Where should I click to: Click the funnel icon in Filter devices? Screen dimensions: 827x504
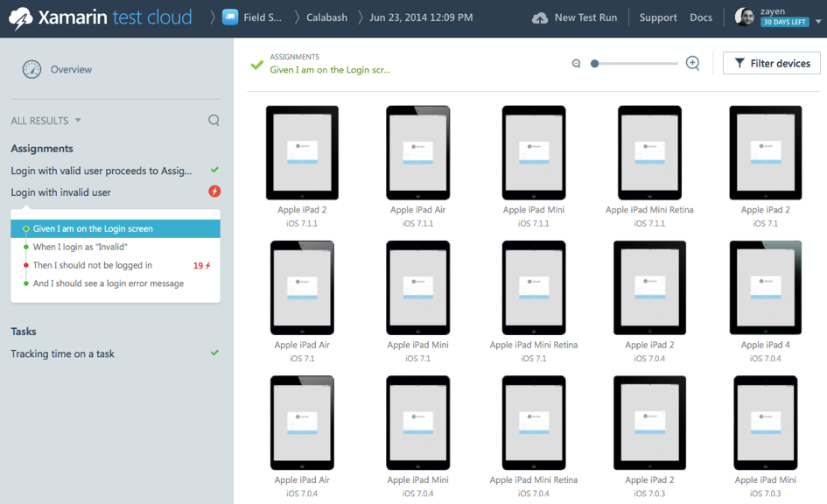tap(739, 63)
